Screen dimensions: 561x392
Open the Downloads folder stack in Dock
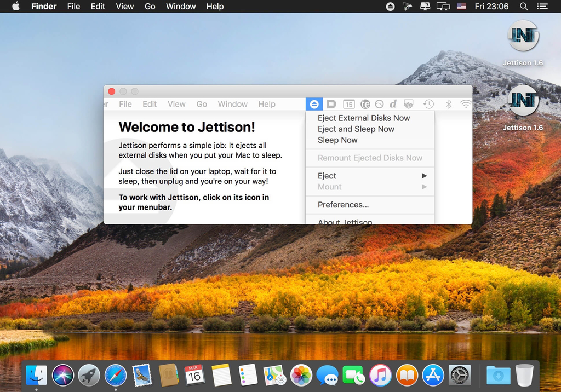click(x=498, y=376)
